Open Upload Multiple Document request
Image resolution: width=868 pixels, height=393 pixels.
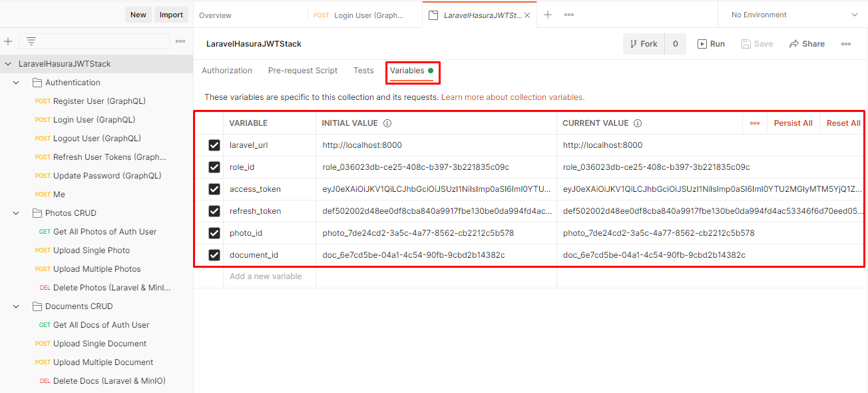pos(103,362)
